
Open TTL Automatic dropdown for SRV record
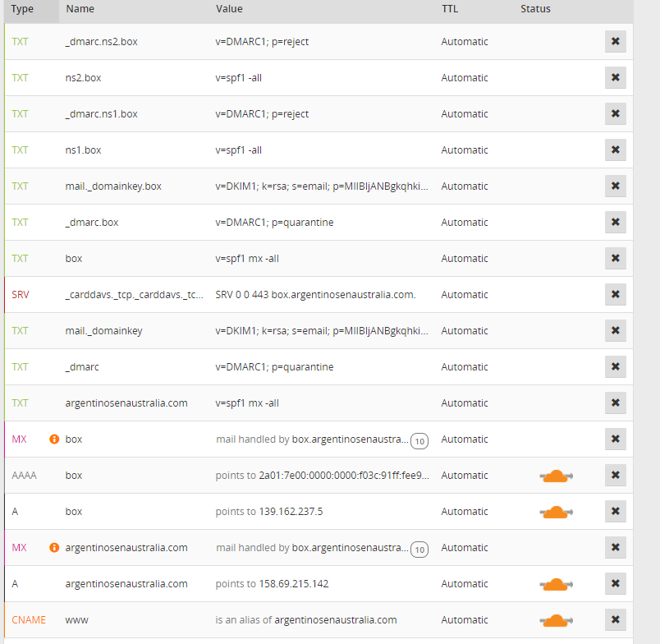[465, 294]
